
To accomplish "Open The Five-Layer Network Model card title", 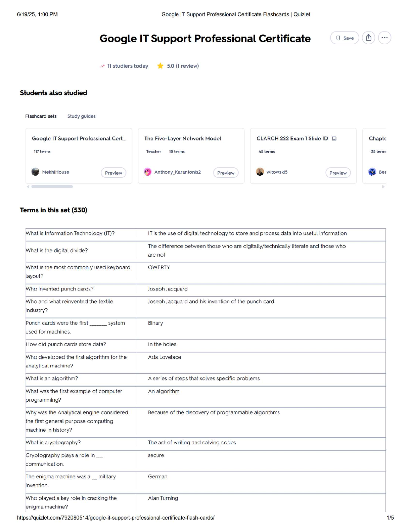I will tap(183, 138).
